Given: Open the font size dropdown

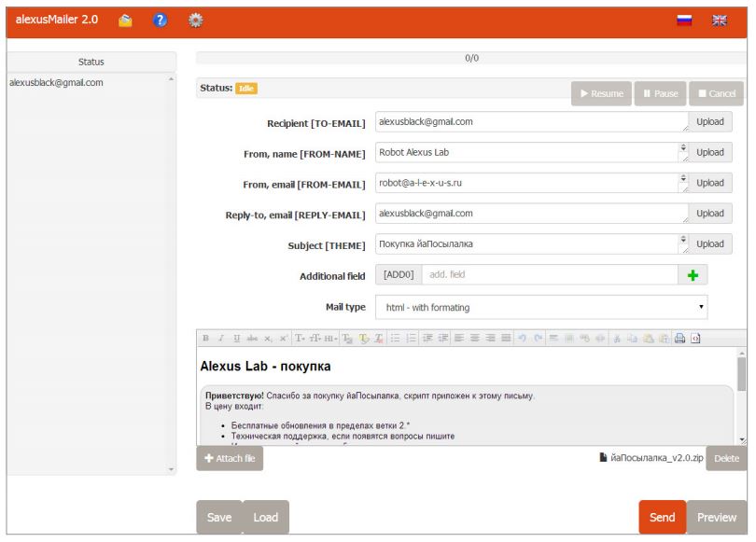Looking at the screenshot, I should click(315, 339).
